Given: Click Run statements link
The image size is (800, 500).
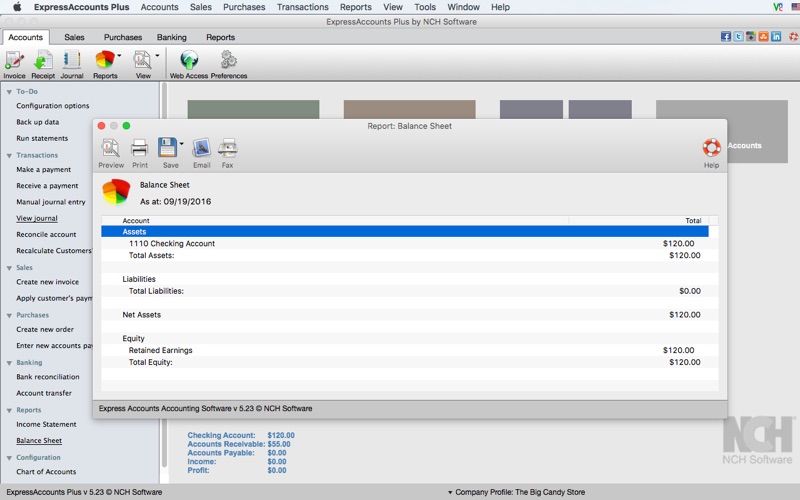Looking at the screenshot, I should coord(42,138).
